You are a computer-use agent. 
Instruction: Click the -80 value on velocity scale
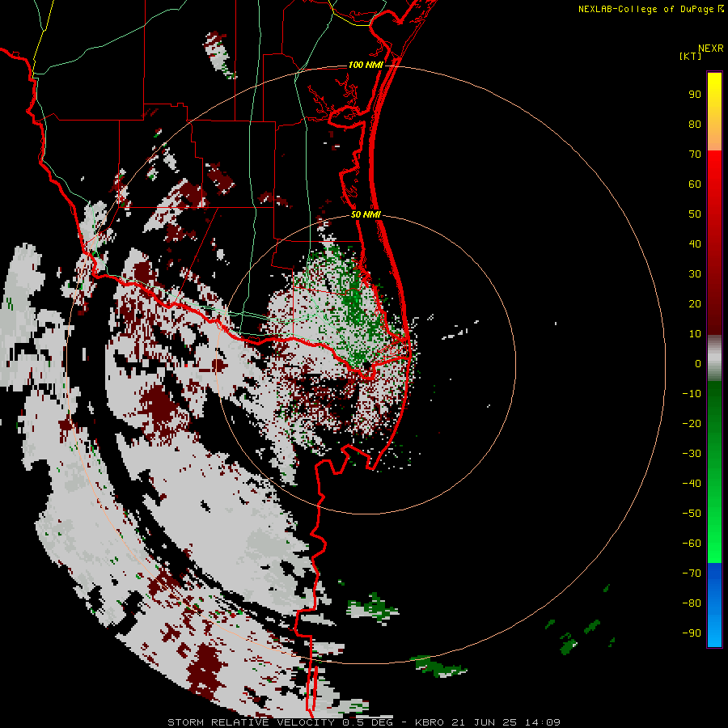click(x=692, y=603)
